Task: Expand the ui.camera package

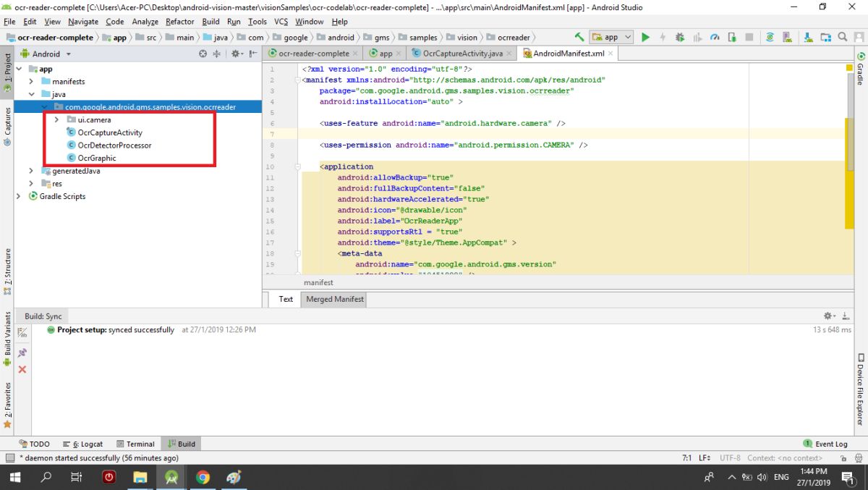Action: pos(56,119)
